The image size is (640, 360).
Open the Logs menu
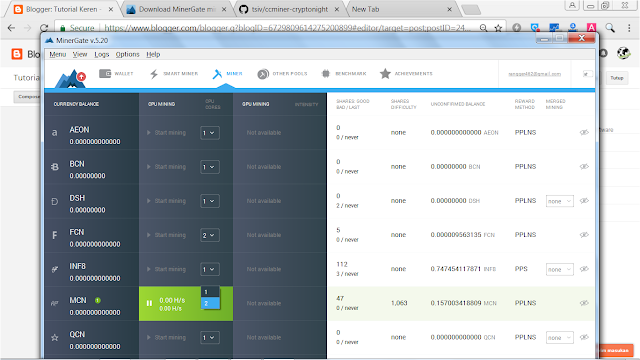click(x=102, y=54)
